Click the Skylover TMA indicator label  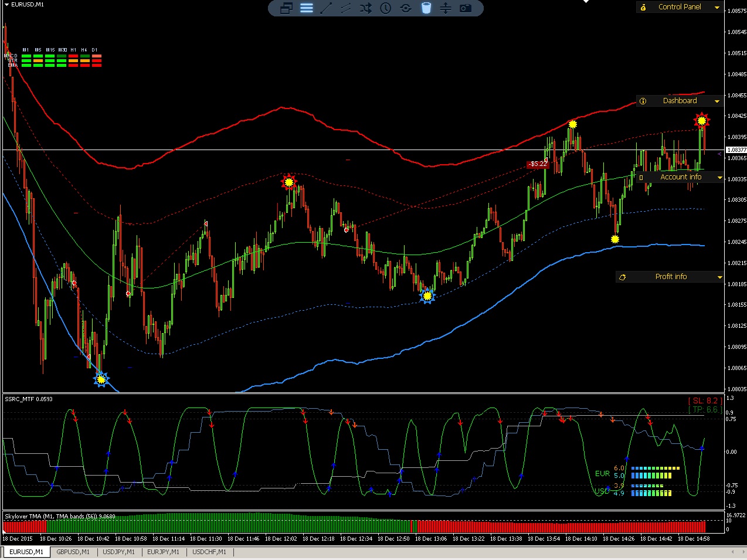60,517
